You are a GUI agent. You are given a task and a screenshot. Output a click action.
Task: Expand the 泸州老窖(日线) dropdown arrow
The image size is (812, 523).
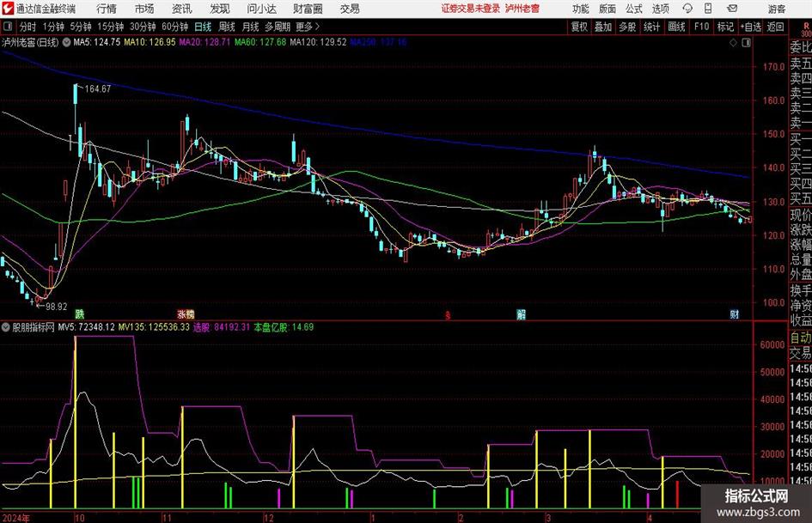[x=66, y=42]
